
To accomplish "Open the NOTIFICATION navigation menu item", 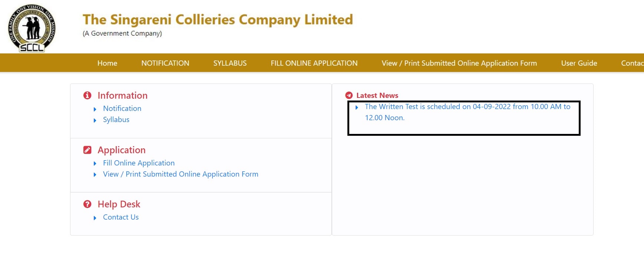I will pyautogui.click(x=165, y=63).
